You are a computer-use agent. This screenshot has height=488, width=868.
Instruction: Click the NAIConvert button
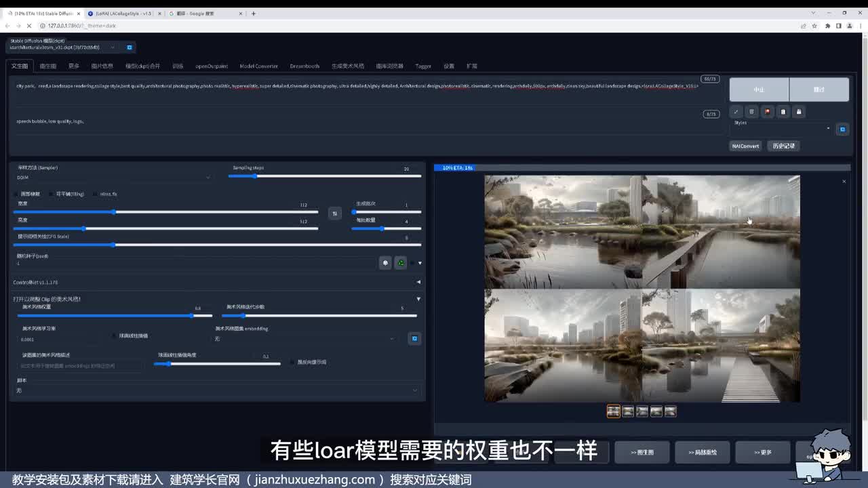click(745, 146)
